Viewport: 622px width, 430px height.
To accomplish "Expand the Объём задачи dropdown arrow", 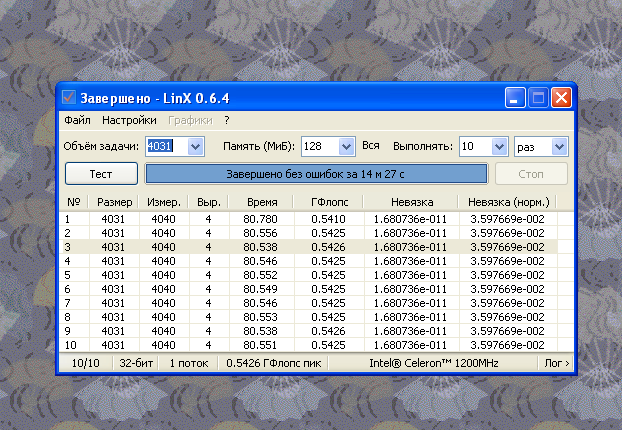I will (195, 147).
